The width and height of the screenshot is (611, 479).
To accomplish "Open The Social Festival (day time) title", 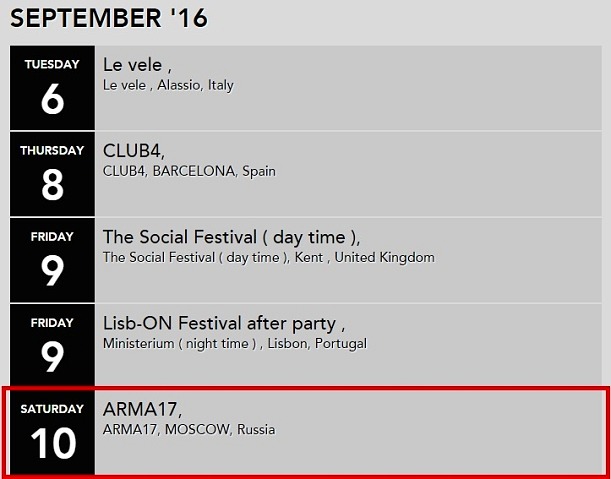I will tap(231, 237).
